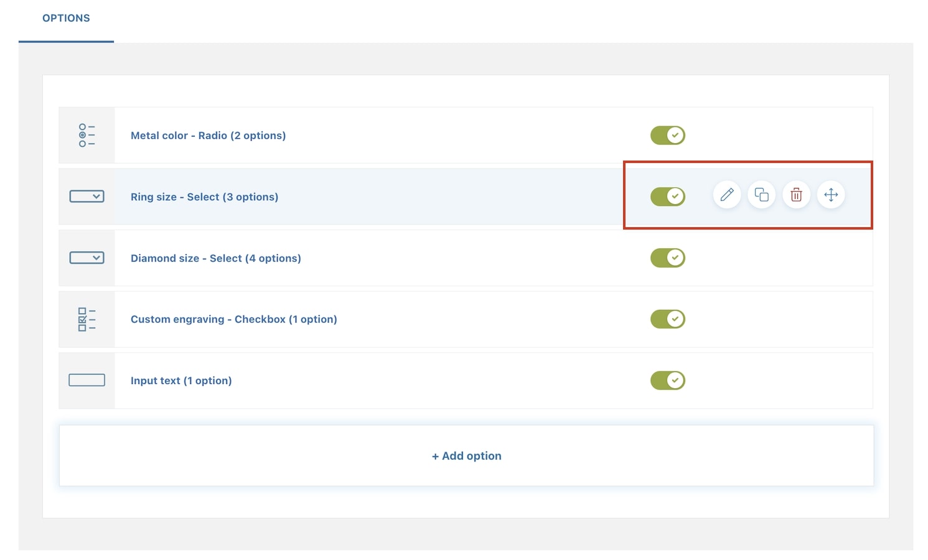Click the checkbox list icon beside Custom engraving

pyautogui.click(x=87, y=319)
